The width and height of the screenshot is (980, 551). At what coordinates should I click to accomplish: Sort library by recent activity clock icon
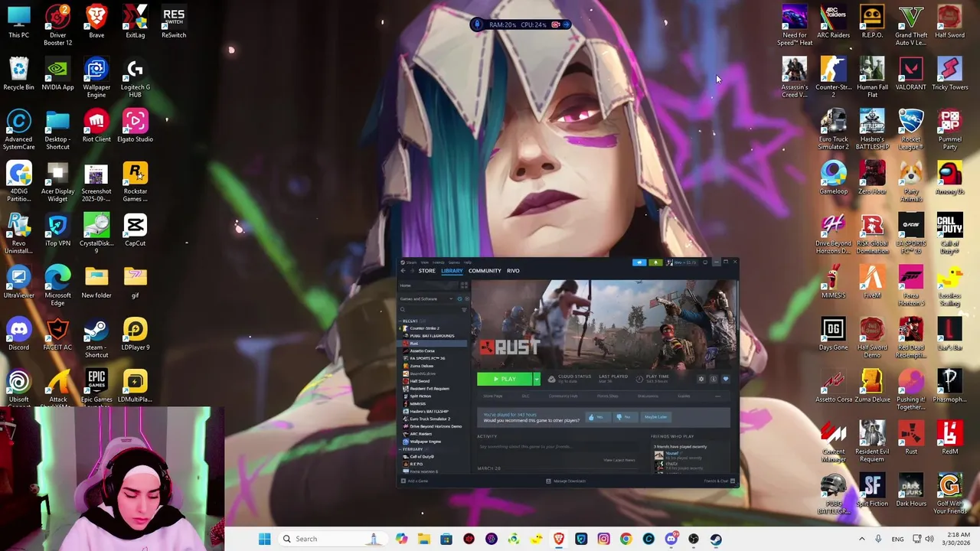459,299
